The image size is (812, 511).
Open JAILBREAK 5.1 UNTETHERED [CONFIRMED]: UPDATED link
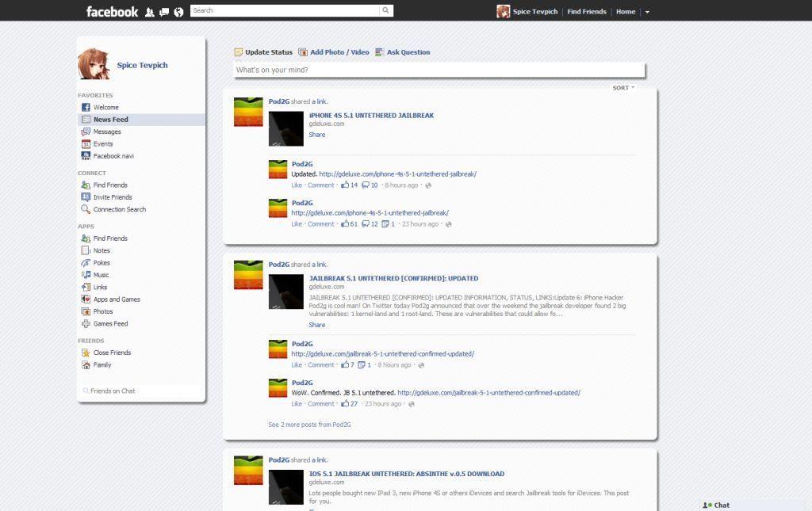point(393,278)
